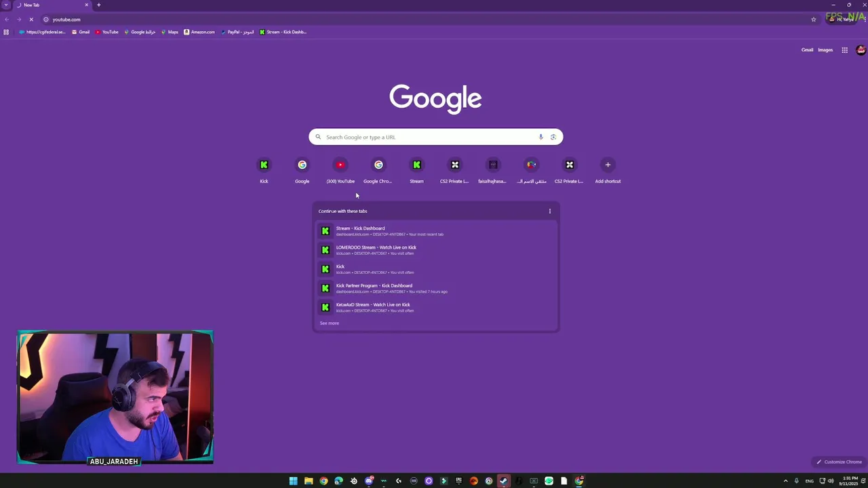Open the PayPal bookmark
This screenshot has width=868, height=488.
click(x=237, y=32)
